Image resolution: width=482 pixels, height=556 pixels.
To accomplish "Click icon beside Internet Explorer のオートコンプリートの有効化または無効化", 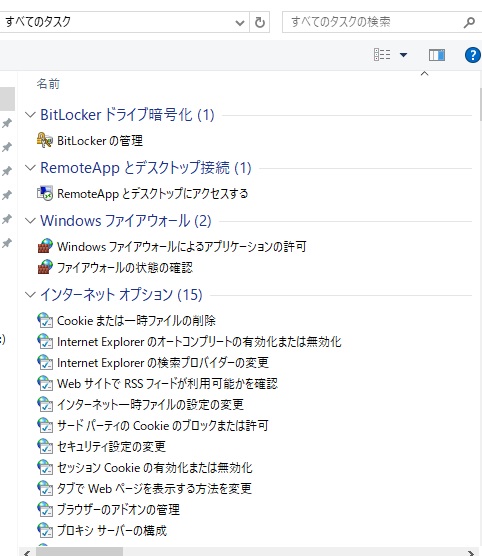I will [x=45, y=341].
